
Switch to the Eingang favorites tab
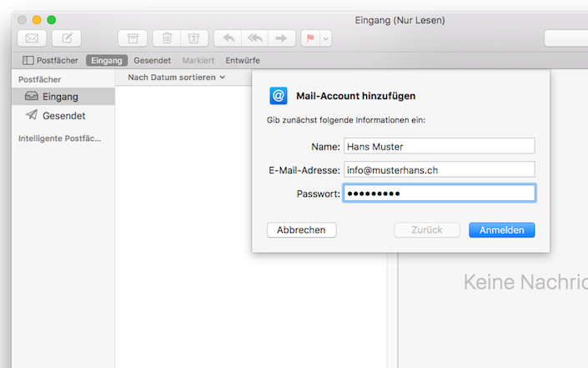tap(107, 60)
